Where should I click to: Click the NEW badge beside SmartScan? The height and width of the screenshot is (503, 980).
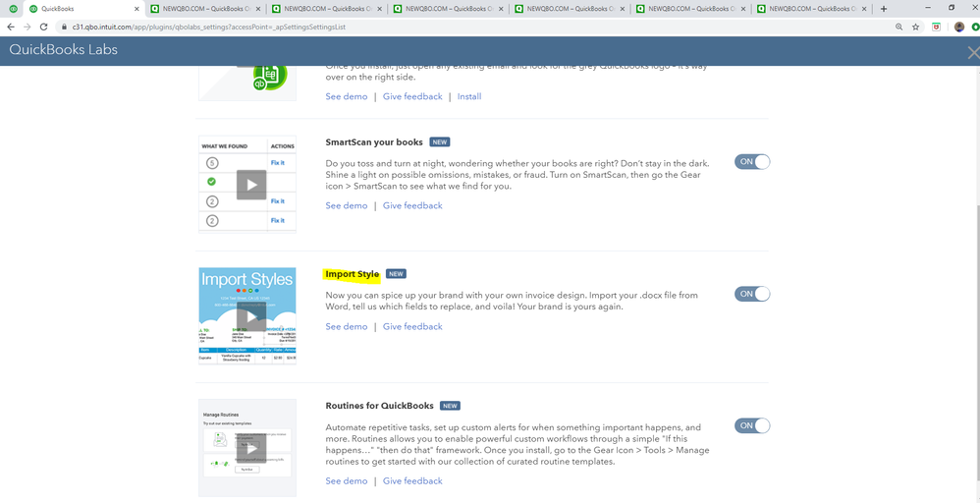click(439, 142)
